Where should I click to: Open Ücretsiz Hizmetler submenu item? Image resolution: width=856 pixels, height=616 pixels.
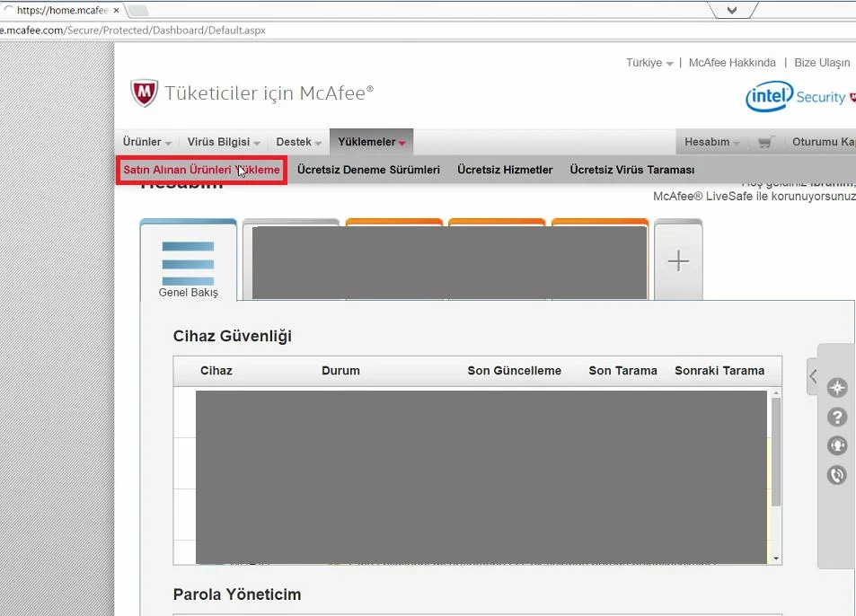505,170
